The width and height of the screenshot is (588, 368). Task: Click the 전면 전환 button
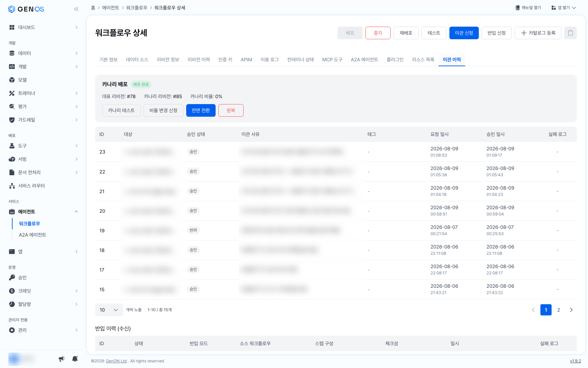(x=201, y=110)
